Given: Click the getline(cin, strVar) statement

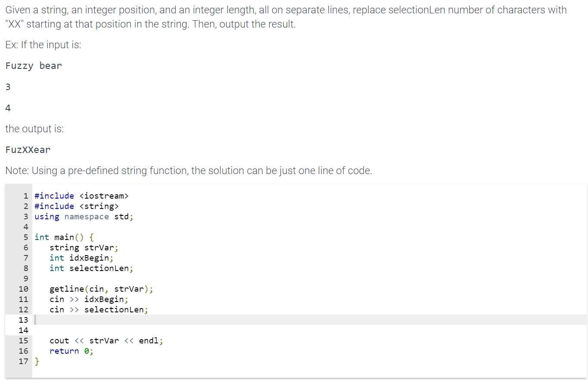Looking at the screenshot, I should (x=101, y=289).
